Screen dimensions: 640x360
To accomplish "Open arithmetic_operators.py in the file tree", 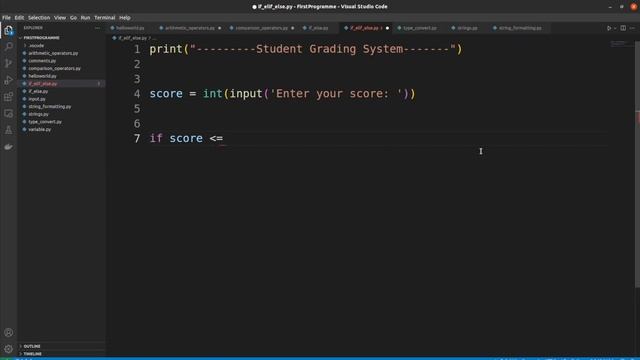I will click(x=53, y=53).
